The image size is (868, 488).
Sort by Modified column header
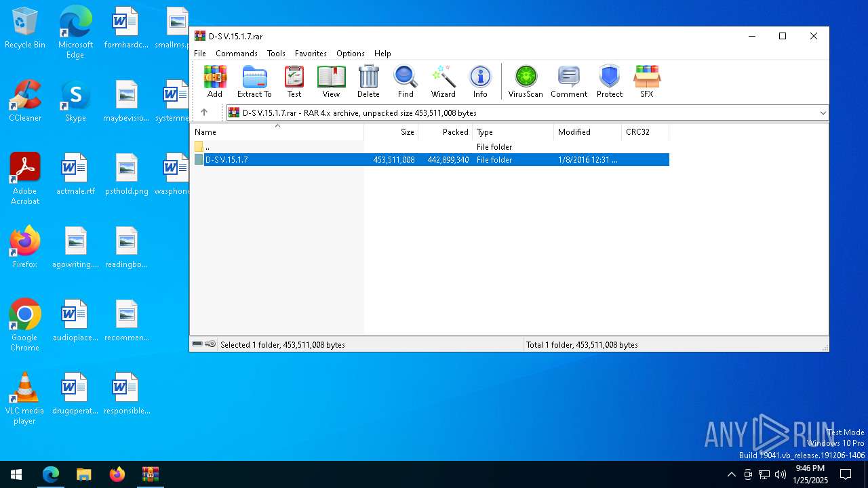587,132
